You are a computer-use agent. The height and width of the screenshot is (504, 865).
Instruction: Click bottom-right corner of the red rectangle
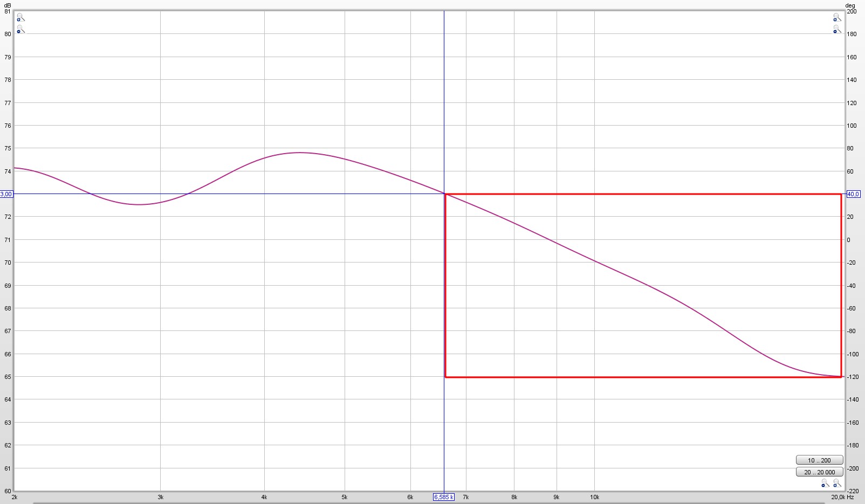coord(841,377)
